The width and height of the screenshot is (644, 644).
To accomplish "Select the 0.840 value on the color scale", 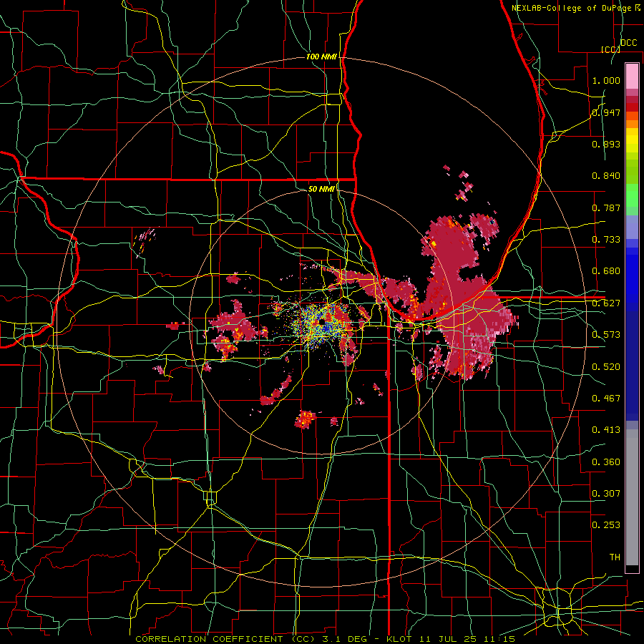I will click(606, 176).
